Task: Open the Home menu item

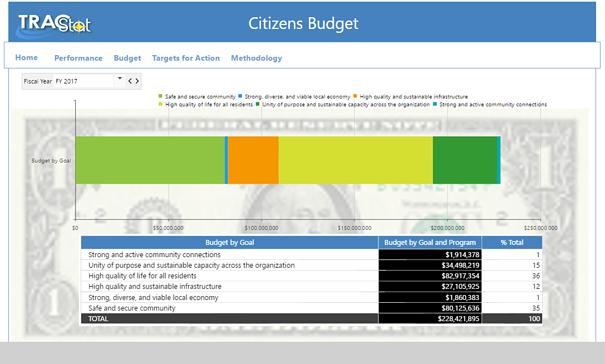Action: (27, 58)
